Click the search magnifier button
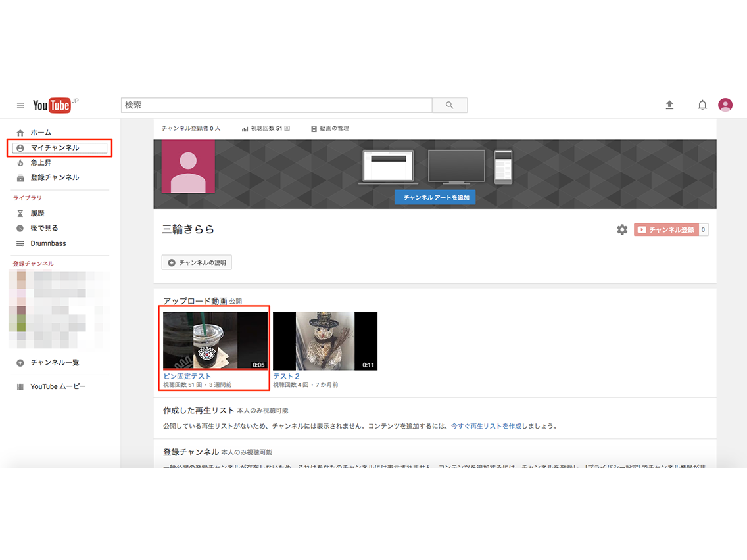Screen dimensions: 747x560 449,105
